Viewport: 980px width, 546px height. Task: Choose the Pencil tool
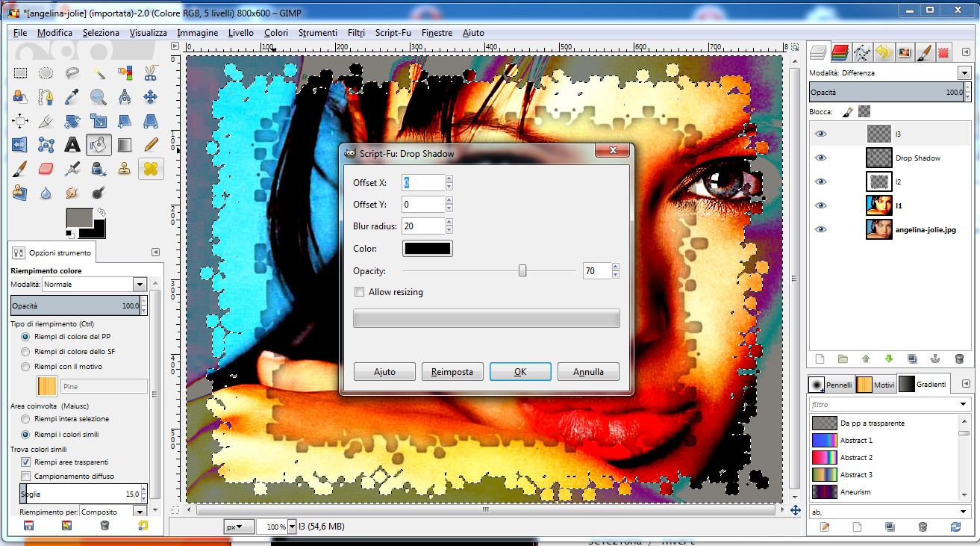(x=150, y=144)
